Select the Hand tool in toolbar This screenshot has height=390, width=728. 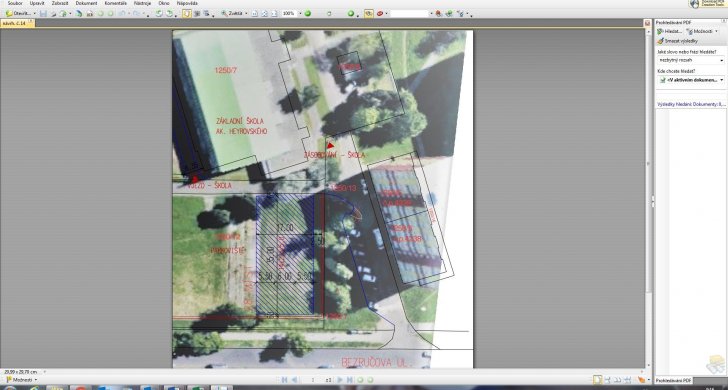[186, 13]
